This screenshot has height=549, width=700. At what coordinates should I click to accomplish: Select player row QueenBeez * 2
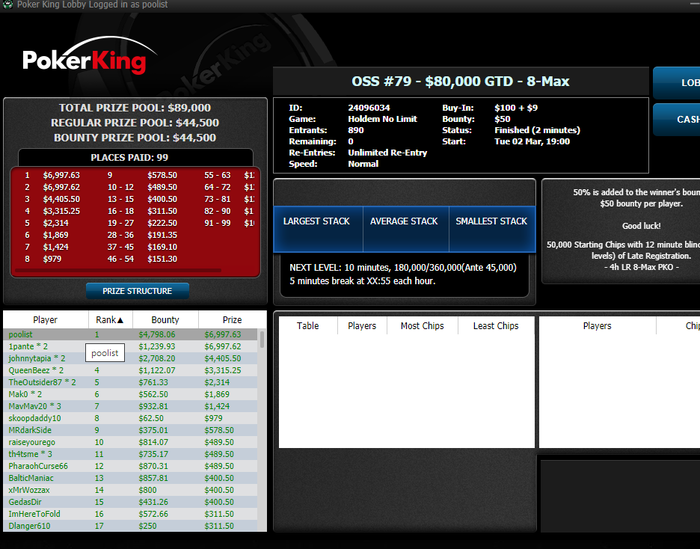[x=130, y=370]
